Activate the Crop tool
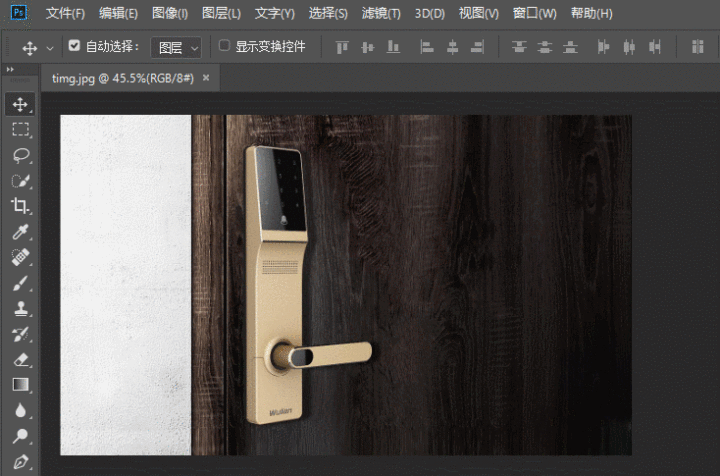Screen dimensions: 720x476 [x=20, y=206]
